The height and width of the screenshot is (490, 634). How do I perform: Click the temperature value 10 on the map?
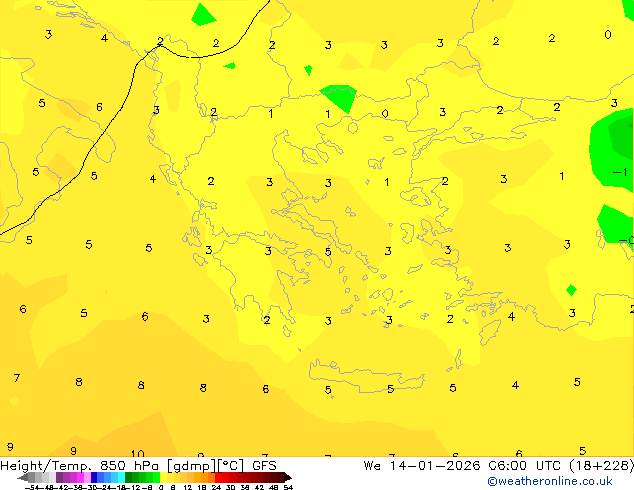137,453
